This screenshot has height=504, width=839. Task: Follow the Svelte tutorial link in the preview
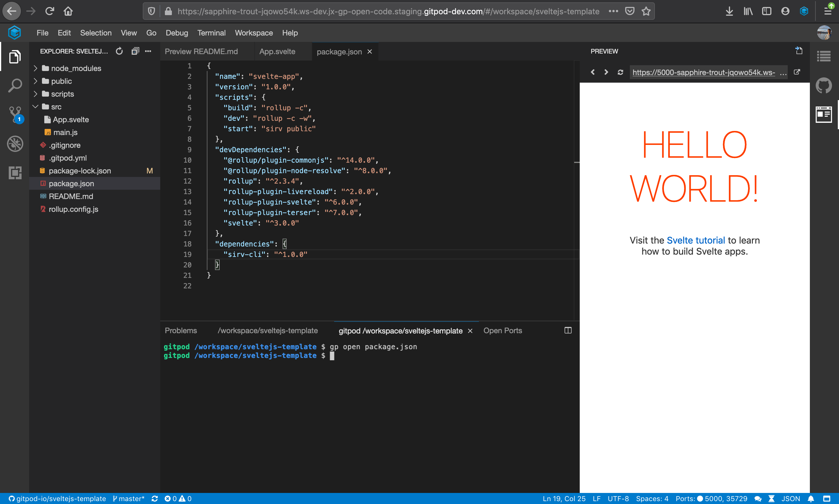tap(696, 240)
